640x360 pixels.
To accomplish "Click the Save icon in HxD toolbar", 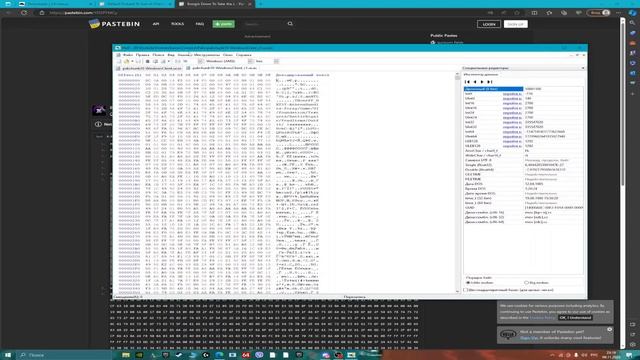I will pos(138,61).
